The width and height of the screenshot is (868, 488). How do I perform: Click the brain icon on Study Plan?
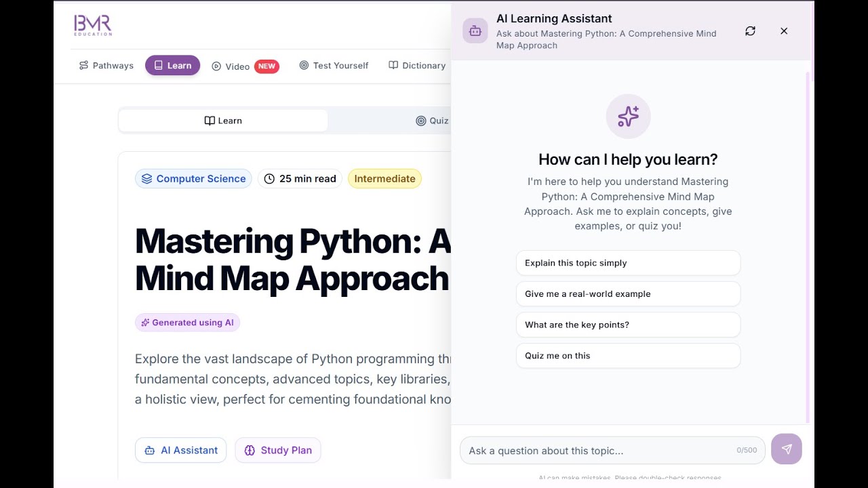[x=249, y=450]
